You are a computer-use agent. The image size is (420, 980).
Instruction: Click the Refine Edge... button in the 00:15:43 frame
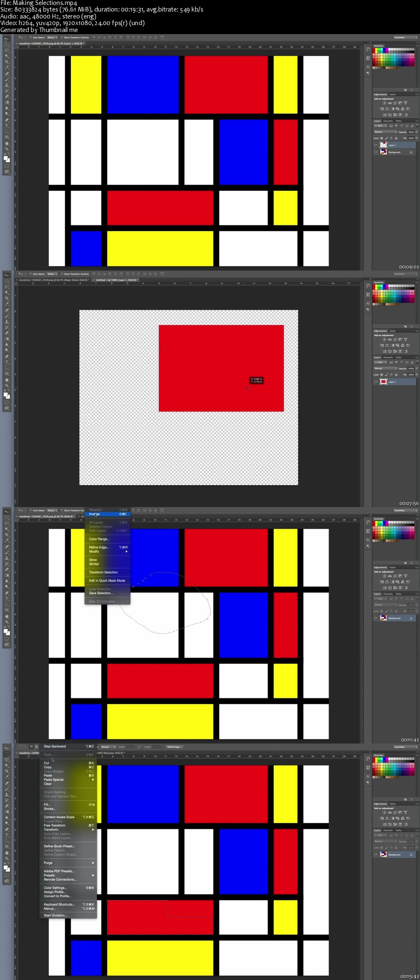pos(174,747)
